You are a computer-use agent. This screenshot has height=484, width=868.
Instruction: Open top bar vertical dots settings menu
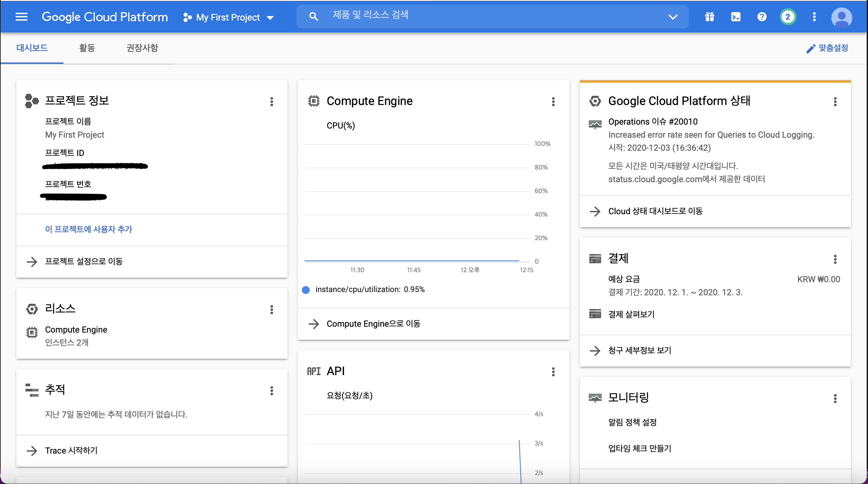[814, 17]
